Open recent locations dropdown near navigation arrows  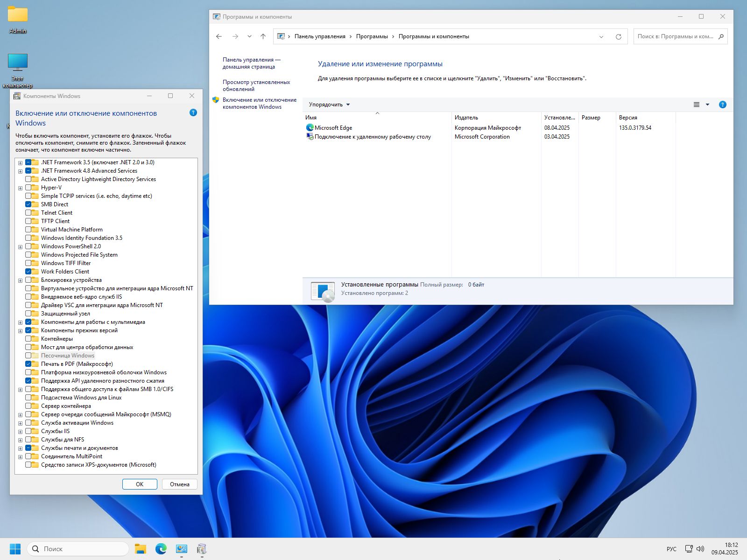click(249, 36)
